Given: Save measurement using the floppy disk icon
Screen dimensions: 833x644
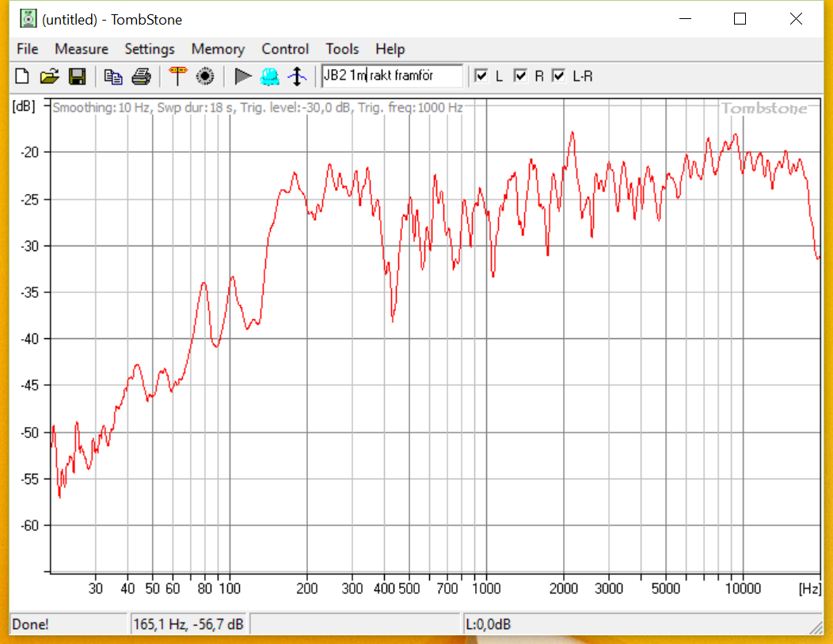Looking at the screenshot, I should [78, 76].
